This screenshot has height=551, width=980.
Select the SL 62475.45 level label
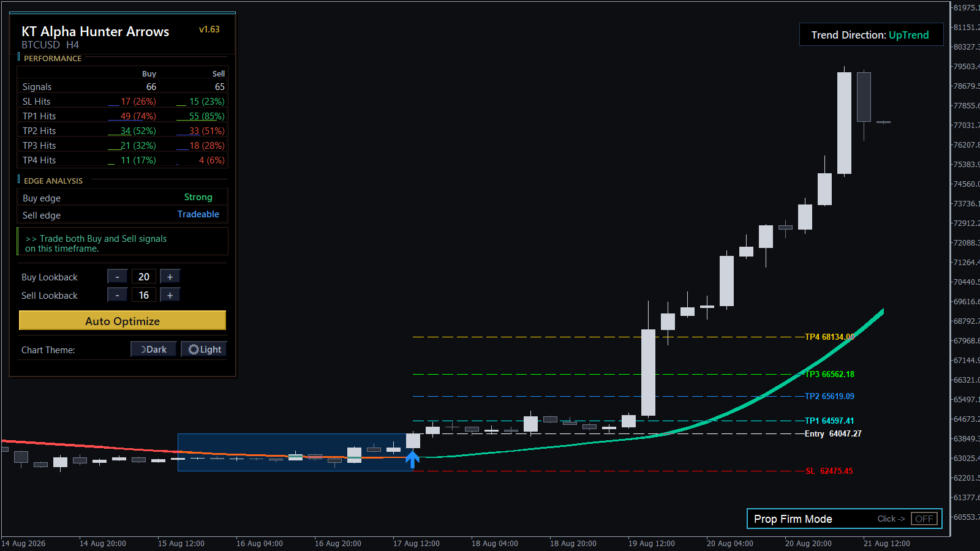point(829,471)
